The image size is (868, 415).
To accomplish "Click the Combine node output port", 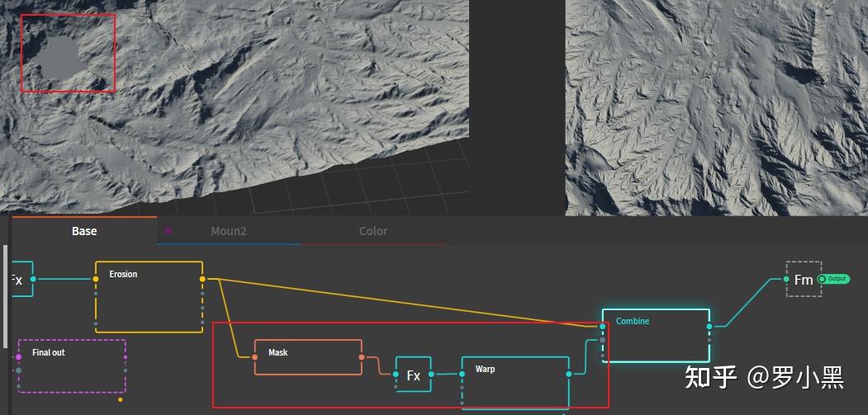I will pyautogui.click(x=709, y=327).
